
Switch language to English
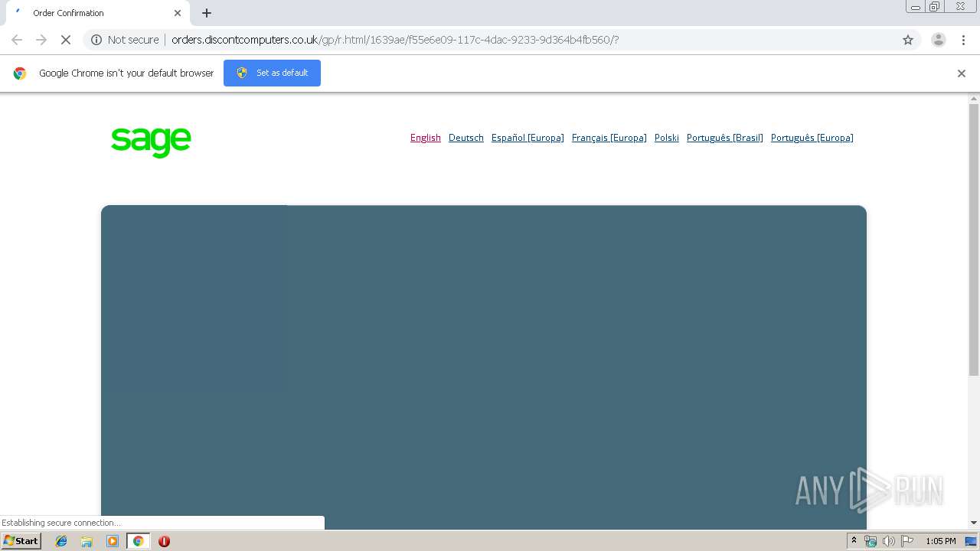point(426,138)
